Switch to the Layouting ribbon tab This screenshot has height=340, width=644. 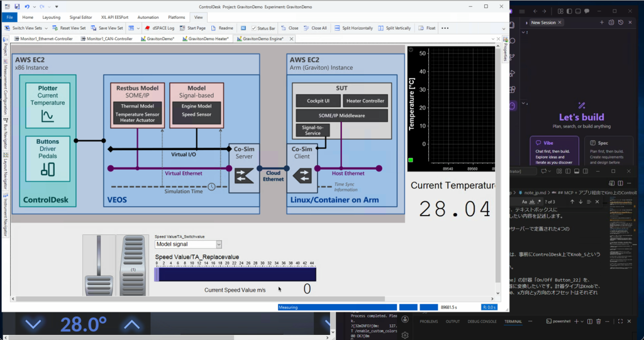point(52,17)
